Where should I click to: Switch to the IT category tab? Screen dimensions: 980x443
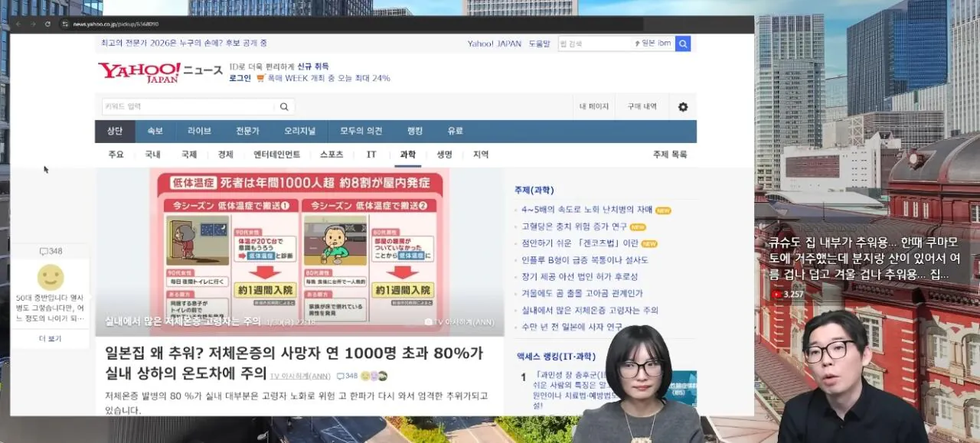click(x=371, y=155)
